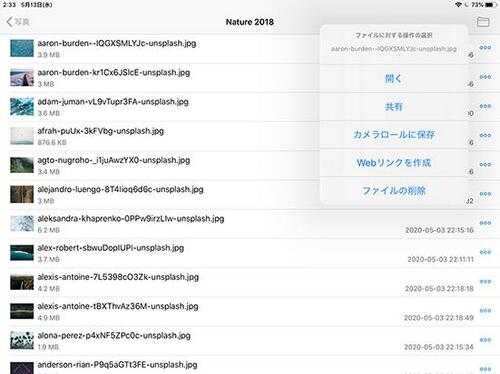Viewport: 500px width, 374px height.
Task: Select file name aaron-burden-kr1Cx6JSlcE-unsplash.jpg
Action: pos(114,73)
